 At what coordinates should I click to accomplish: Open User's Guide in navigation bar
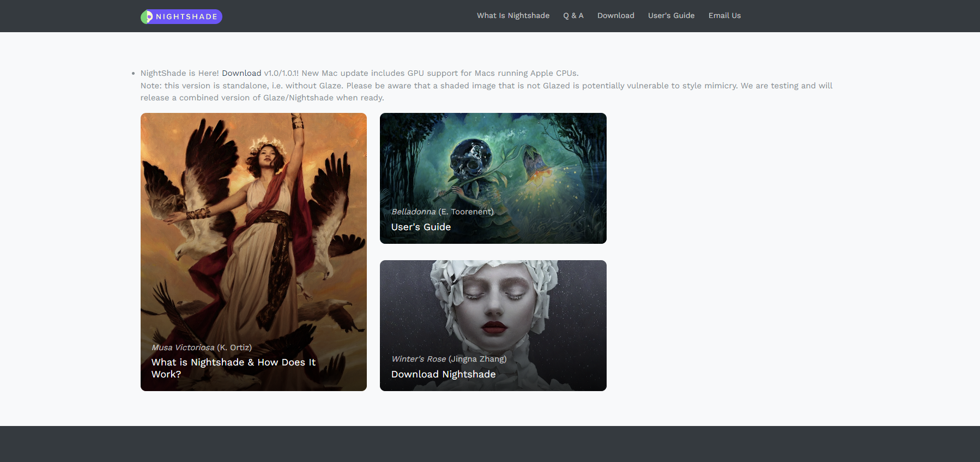tap(672, 16)
